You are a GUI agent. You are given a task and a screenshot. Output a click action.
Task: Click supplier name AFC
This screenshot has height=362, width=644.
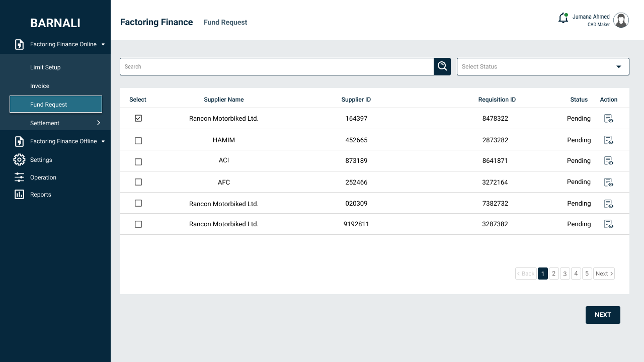pos(224,183)
